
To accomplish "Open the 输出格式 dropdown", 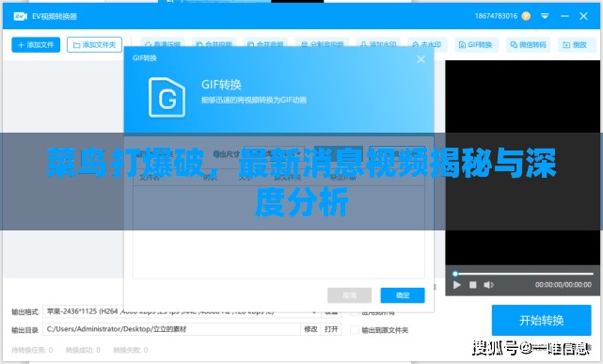I will pyautogui.click(x=181, y=311).
